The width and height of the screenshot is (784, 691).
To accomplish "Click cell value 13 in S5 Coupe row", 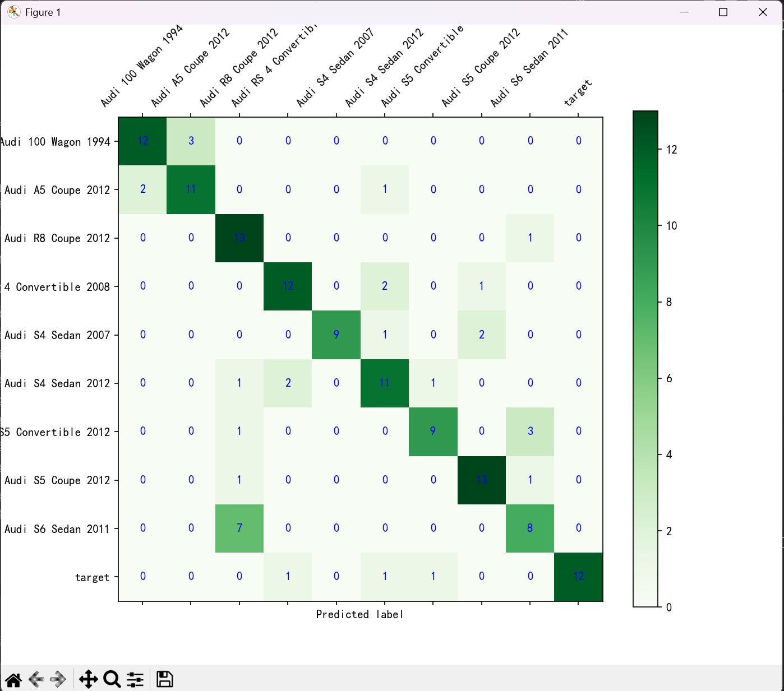I will [482, 480].
